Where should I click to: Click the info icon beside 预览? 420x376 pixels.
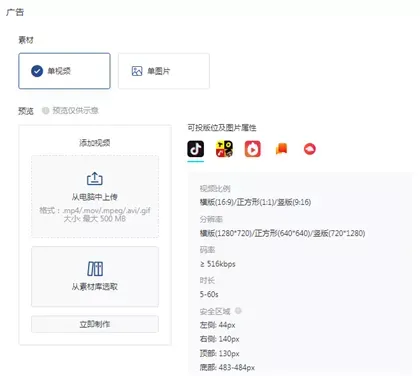(x=46, y=110)
